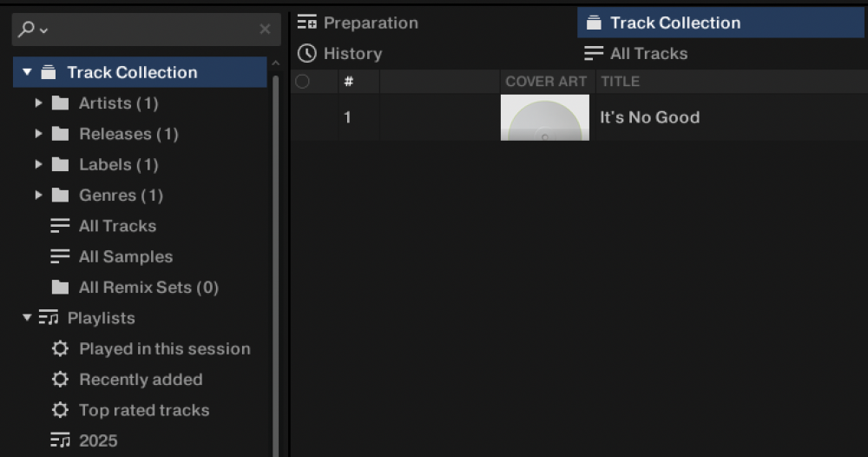Click the Preparation playlist icon
868x457 pixels.
coord(306,23)
